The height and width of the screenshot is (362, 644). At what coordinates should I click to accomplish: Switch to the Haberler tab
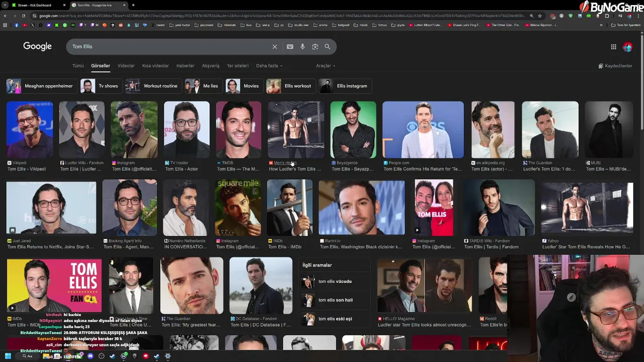(185, 66)
